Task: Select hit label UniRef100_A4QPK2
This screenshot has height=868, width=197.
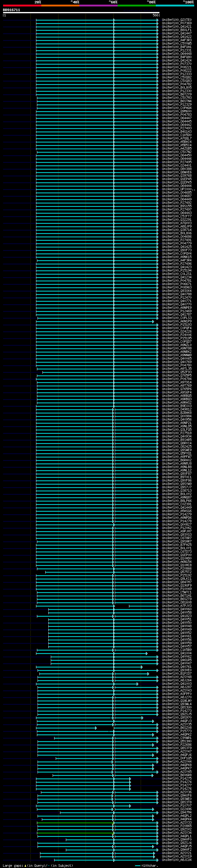Action: click(177, 734)
